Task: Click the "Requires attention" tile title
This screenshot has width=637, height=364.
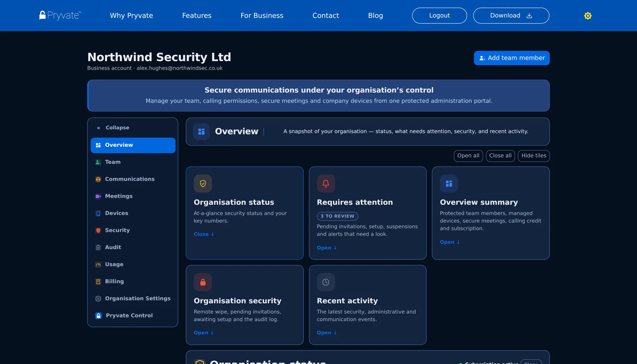Action: coord(355,202)
